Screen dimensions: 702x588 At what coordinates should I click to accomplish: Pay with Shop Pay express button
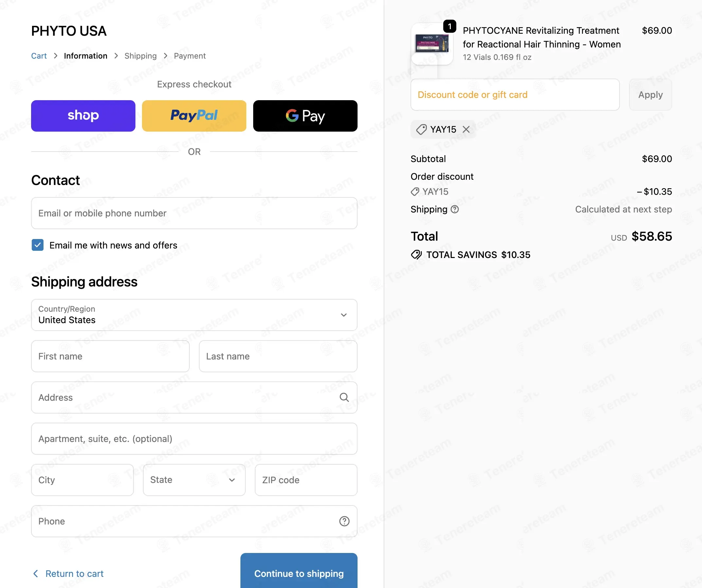pos(83,116)
